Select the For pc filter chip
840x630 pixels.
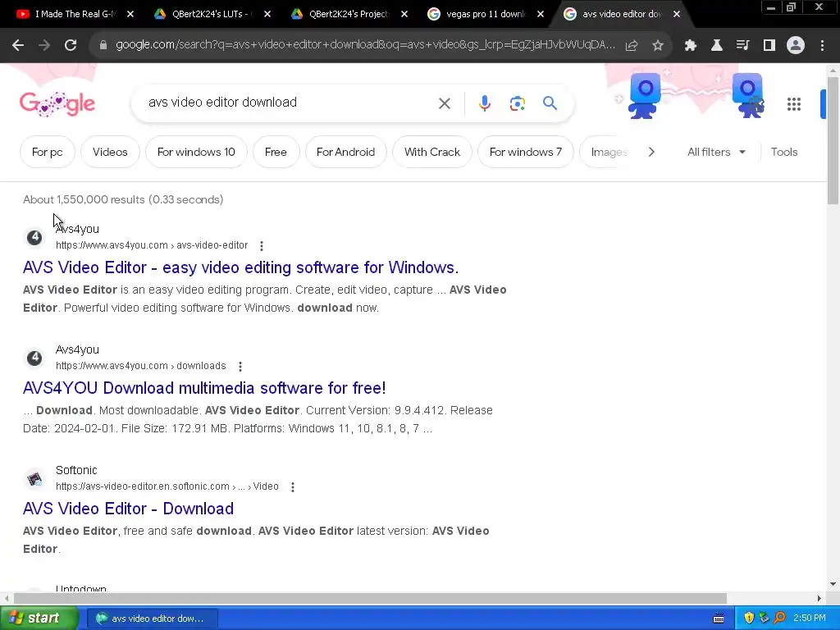(47, 152)
